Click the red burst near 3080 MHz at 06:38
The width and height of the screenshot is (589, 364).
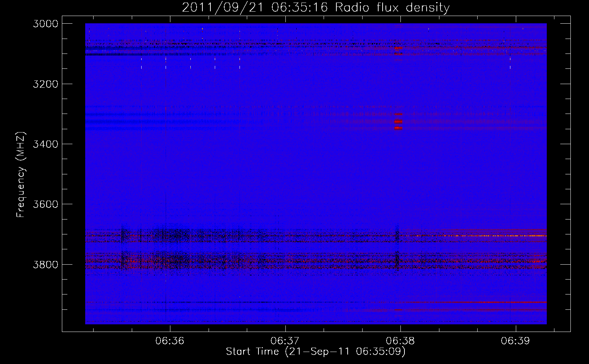(399, 48)
